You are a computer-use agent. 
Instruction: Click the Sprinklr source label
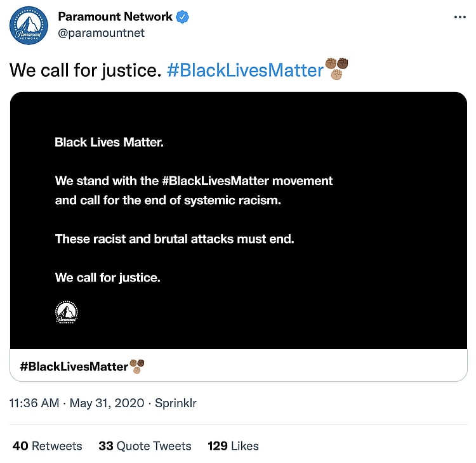point(176,403)
